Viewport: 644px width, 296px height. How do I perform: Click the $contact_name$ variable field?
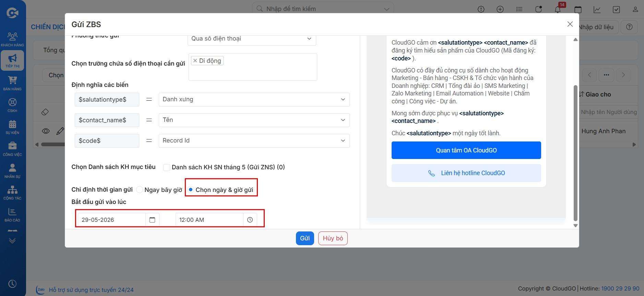pos(107,120)
